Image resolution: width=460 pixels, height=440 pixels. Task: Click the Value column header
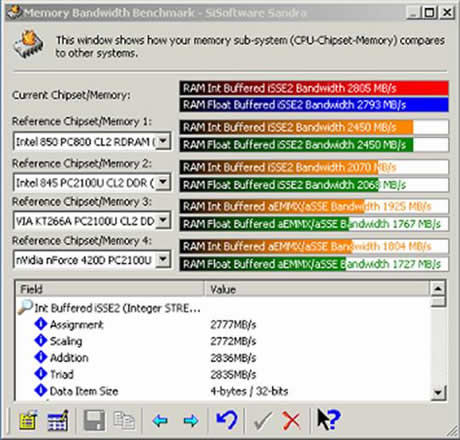coord(317,289)
